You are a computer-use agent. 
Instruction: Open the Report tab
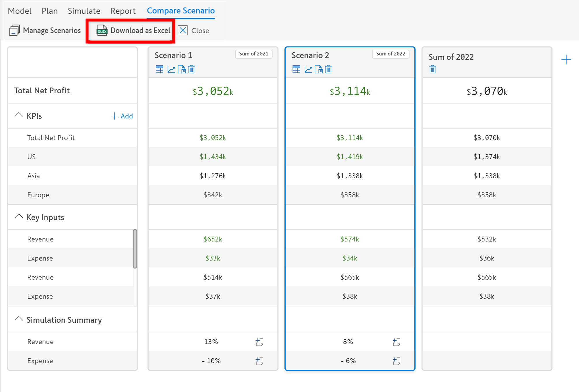pyautogui.click(x=123, y=11)
